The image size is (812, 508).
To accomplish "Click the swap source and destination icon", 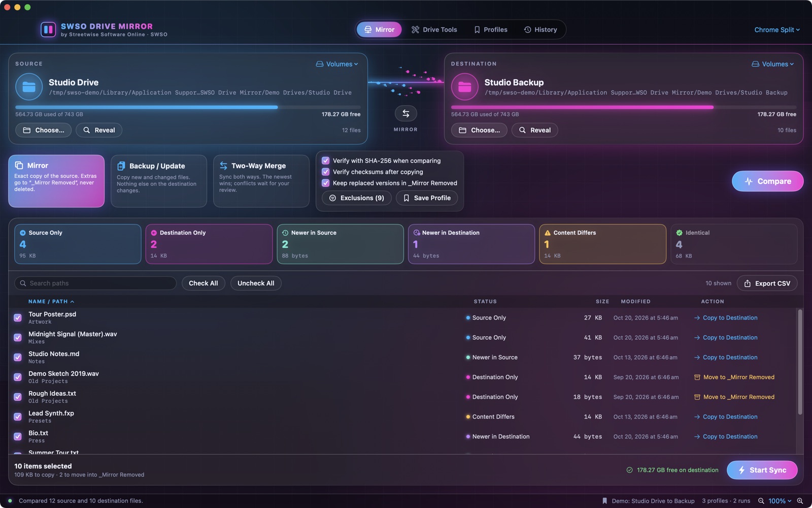I will click(x=405, y=113).
